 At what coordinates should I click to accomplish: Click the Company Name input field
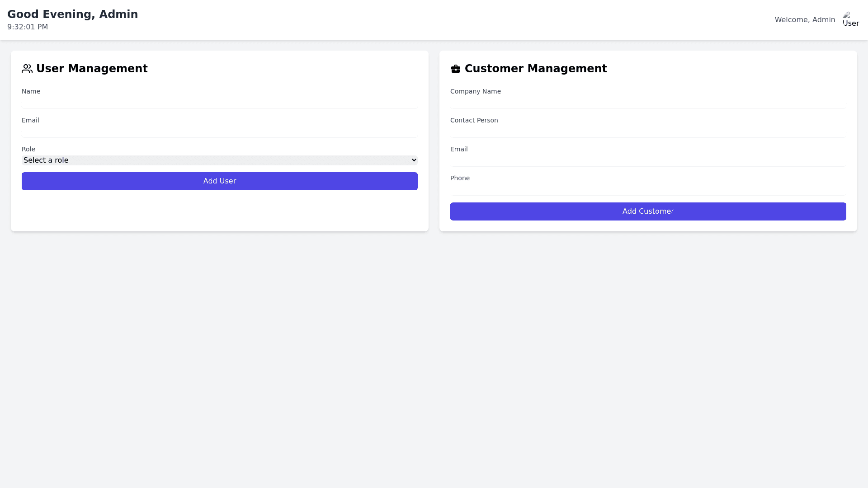coord(648,103)
